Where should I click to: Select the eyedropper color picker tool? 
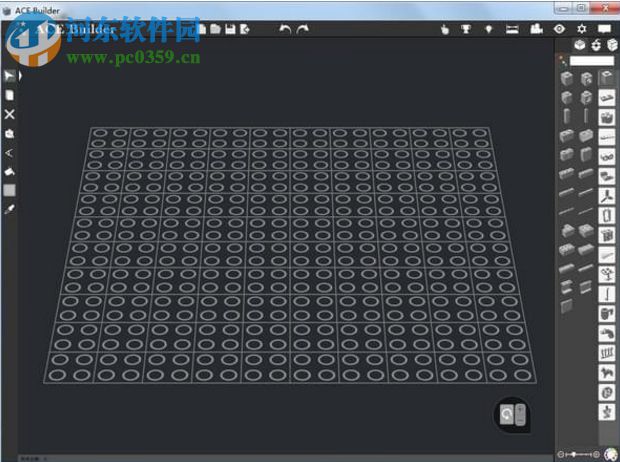click(x=9, y=209)
